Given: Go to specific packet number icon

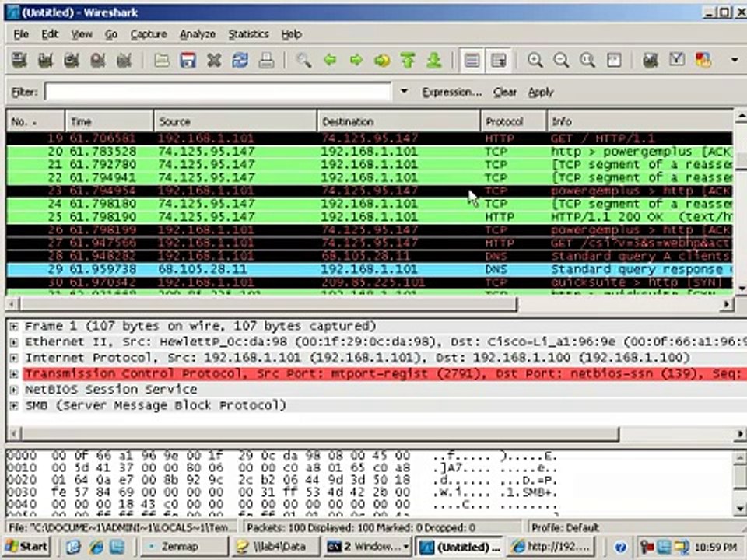Looking at the screenshot, I should pos(382,61).
